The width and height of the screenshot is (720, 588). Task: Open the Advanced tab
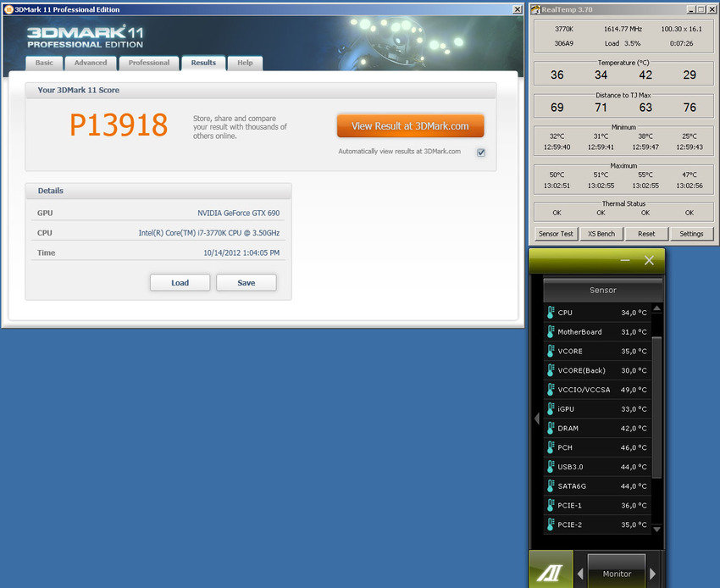pyautogui.click(x=91, y=63)
